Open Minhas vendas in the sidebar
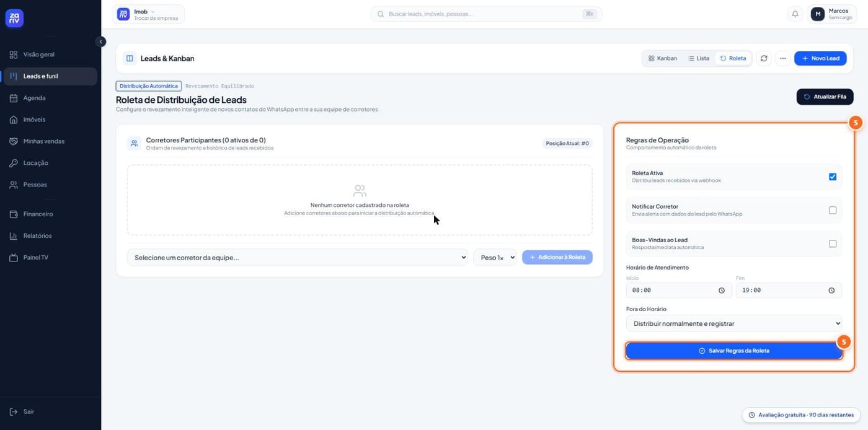868x430 pixels. pos(50,141)
